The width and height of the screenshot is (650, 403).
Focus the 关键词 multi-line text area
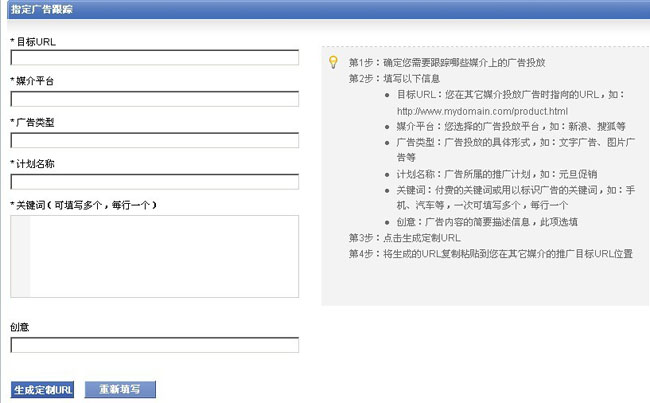[x=154, y=256]
